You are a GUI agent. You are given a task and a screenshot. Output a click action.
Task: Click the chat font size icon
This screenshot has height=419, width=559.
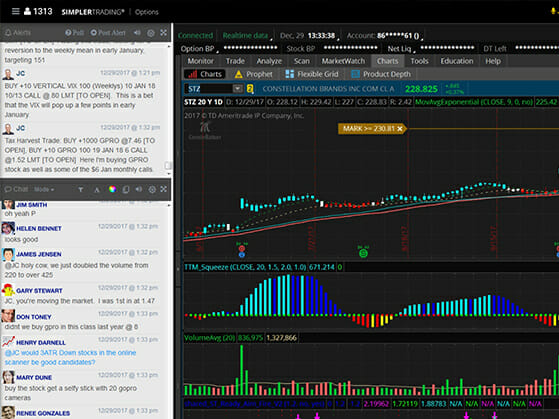click(x=97, y=190)
